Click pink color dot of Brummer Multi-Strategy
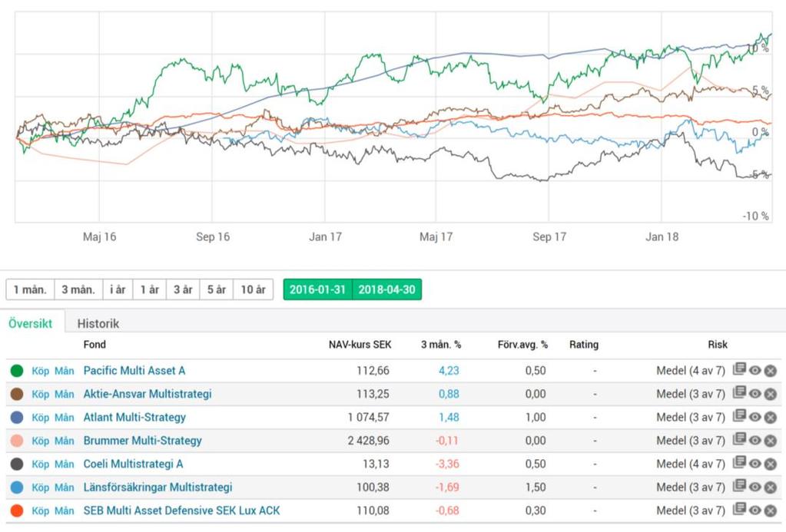This screenshot has height=532, width=786. [17, 441]
